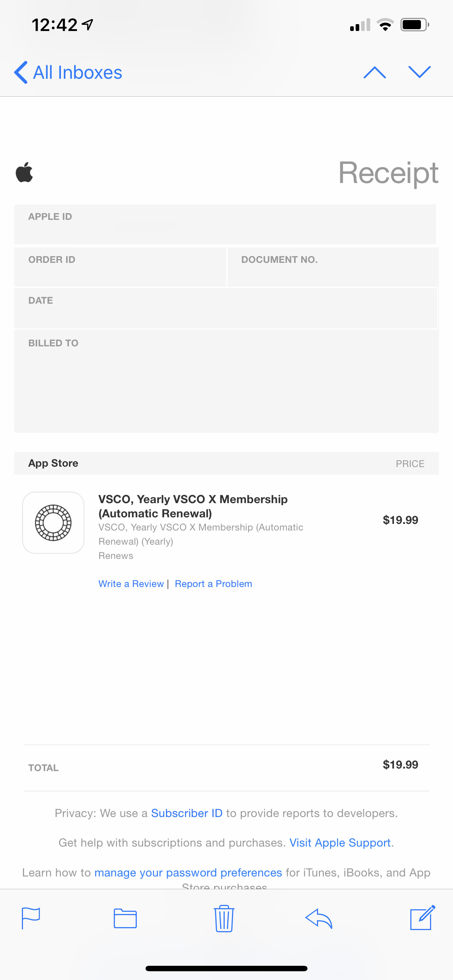Viewport: 453px width, 980px height.
Task: Tap the PRICE column header
Action: coord(410,463)
